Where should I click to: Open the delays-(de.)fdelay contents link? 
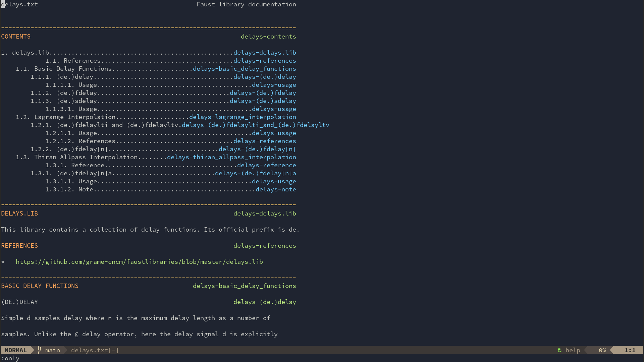[x=263, y=93]
